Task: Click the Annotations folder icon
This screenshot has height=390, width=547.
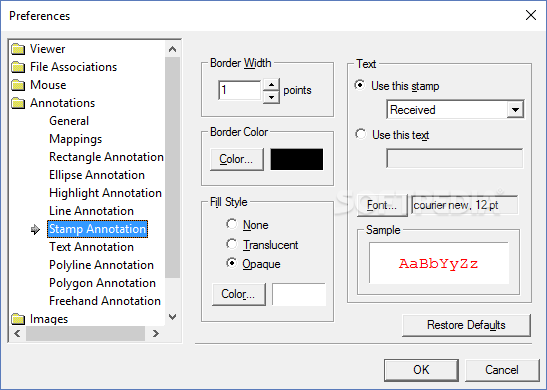Action: pos(18,103)
